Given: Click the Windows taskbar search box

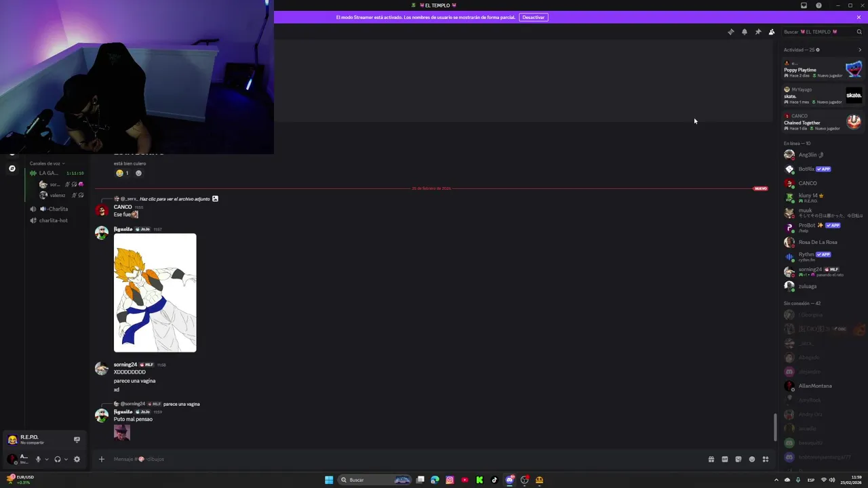Looking at the screenshot, I should 376,480.
